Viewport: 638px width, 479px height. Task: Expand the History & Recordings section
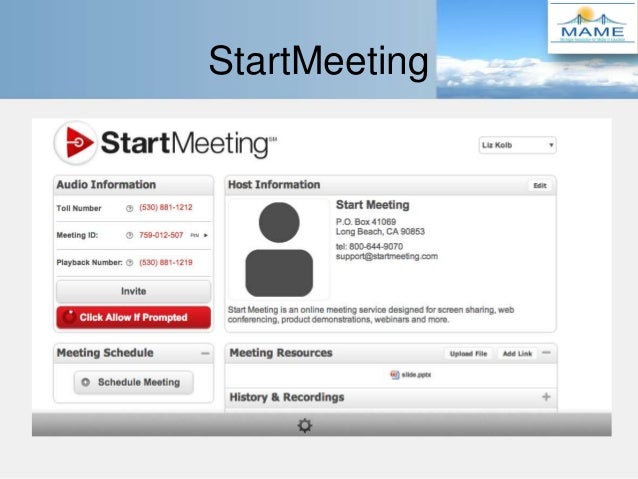tap(546, 396)
